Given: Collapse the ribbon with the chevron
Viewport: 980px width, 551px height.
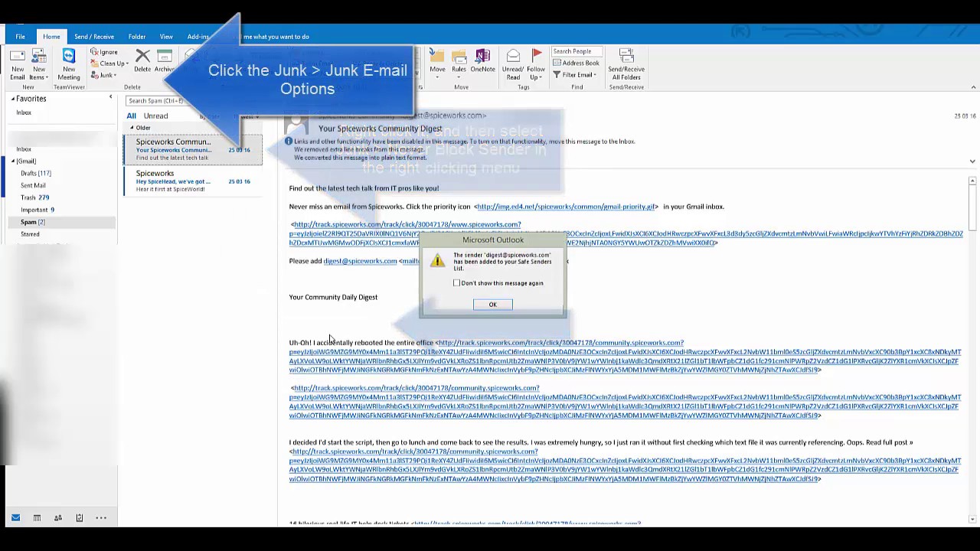Looking at the screenshot, I should [x=972, y=89].
